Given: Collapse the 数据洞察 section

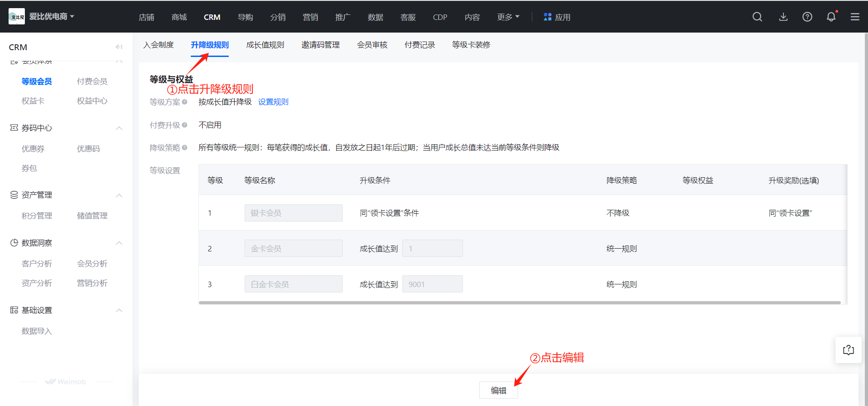Looking at the screenshot, I should pyautogui.click(x=119, y=243).
